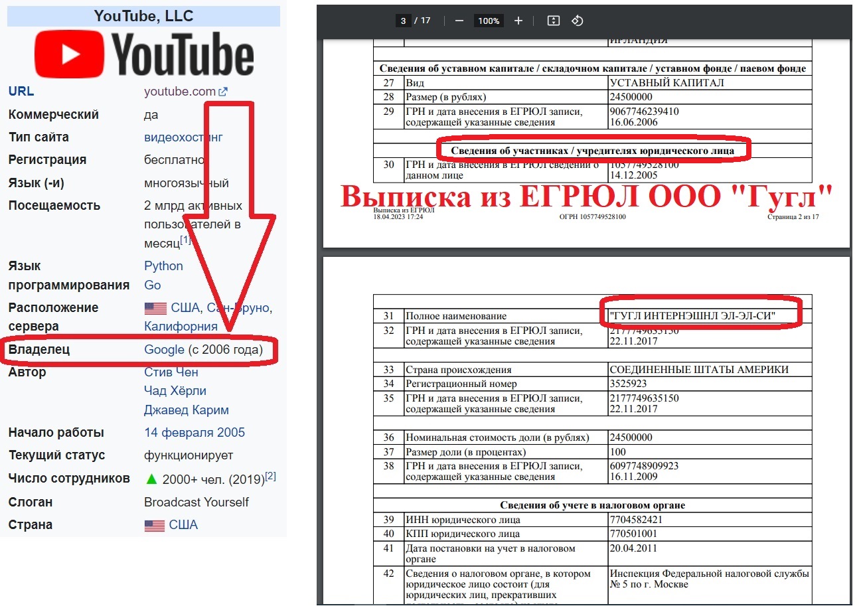Click footnote [1] next to Посещаемость value

click(x=185, y=240)
